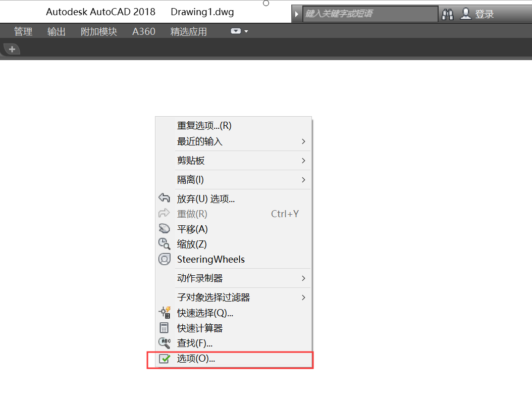Open the 剪贴板 menu entry
532x397 pixels.
(233, 160)
